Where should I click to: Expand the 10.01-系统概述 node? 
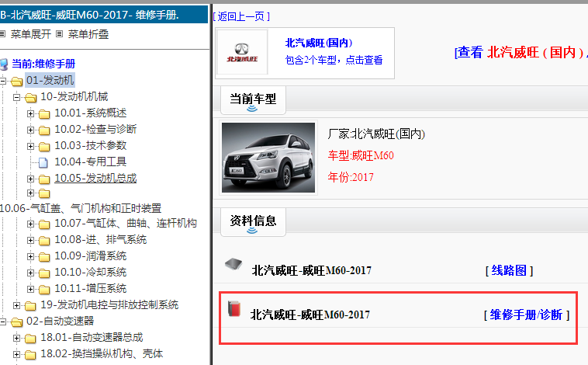pyautogui.click(x=31, y=113)
